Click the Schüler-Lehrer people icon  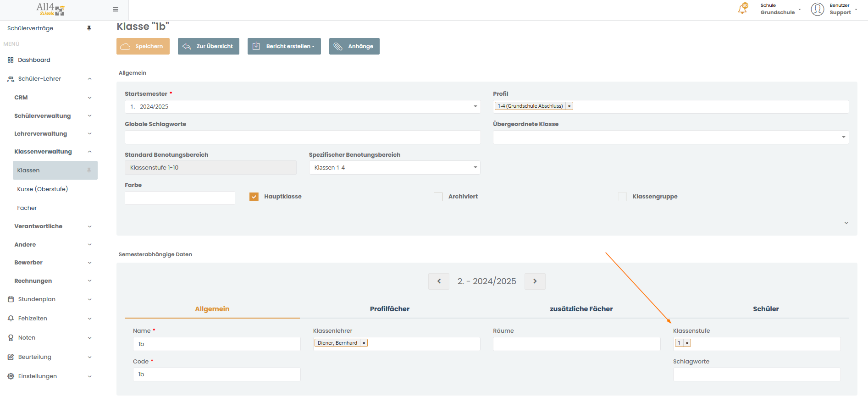coord(11,79)
